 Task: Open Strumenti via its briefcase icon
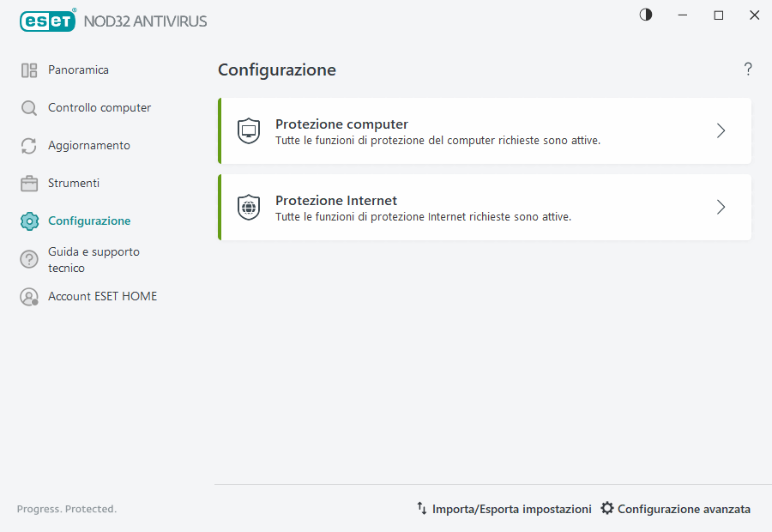point(28,183)
